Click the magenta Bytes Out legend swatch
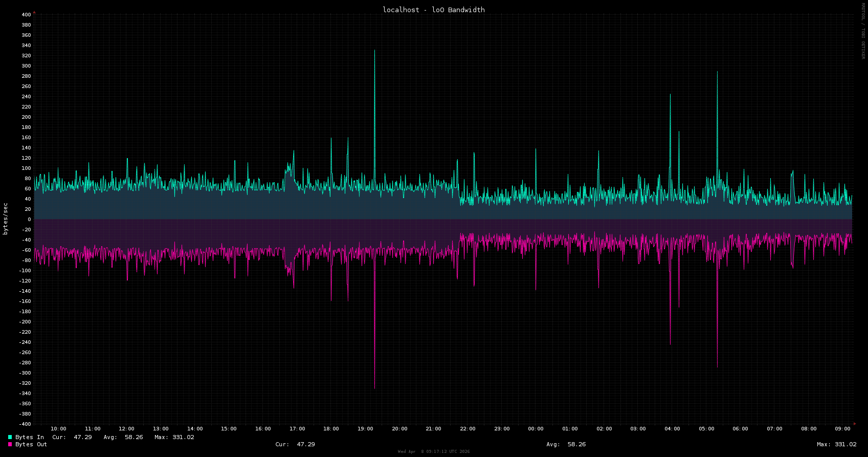The height and width of the screenshot is (457, 868). coord(10,444)
